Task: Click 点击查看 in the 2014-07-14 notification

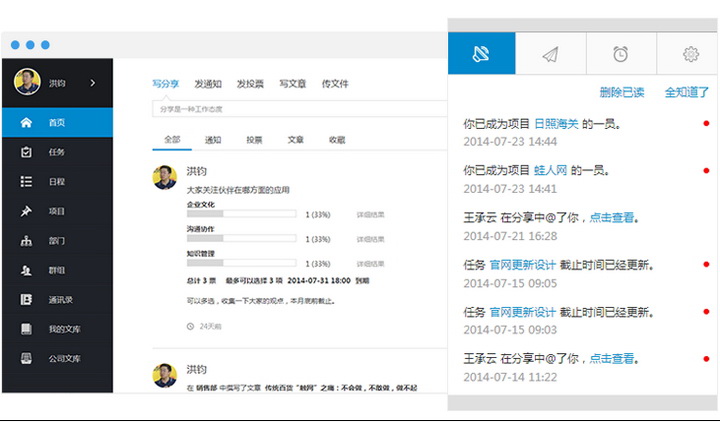Action: (x=612, y=358)
